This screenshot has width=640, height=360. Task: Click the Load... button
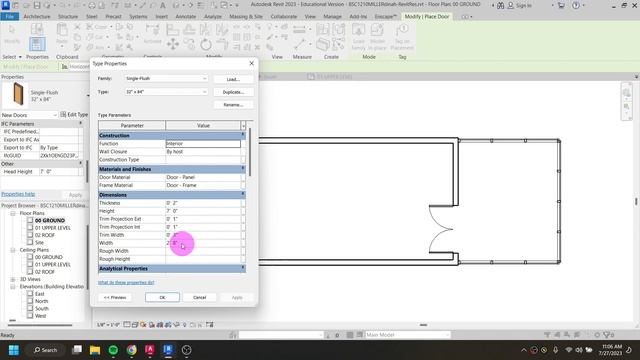tap(233, 79)
